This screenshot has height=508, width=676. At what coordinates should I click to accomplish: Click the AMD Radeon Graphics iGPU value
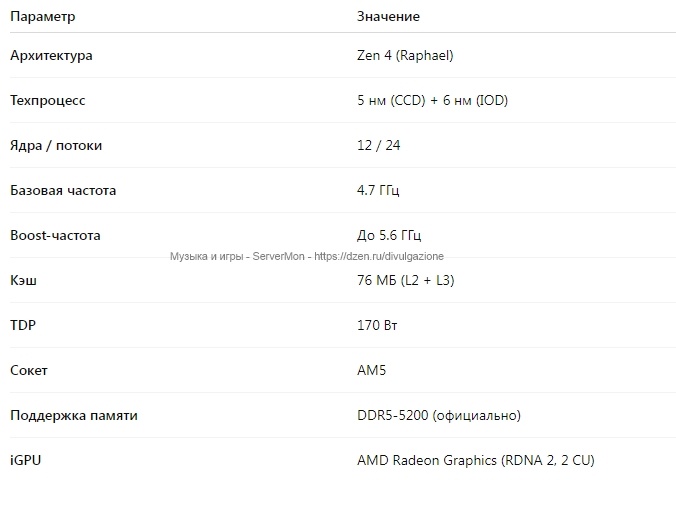tap(476, 461)
